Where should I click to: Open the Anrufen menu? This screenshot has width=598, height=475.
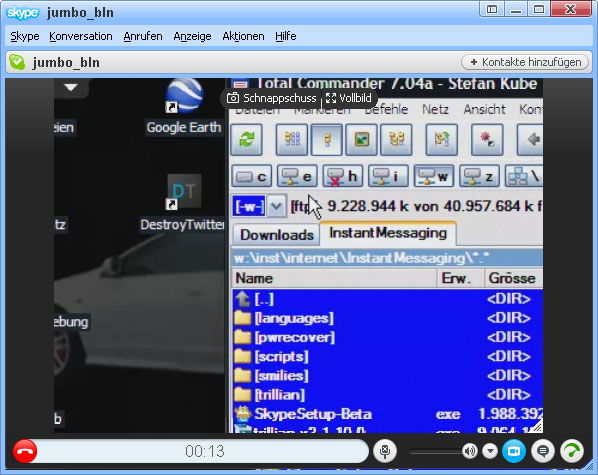pyautogui.click(x=143, y=36)
